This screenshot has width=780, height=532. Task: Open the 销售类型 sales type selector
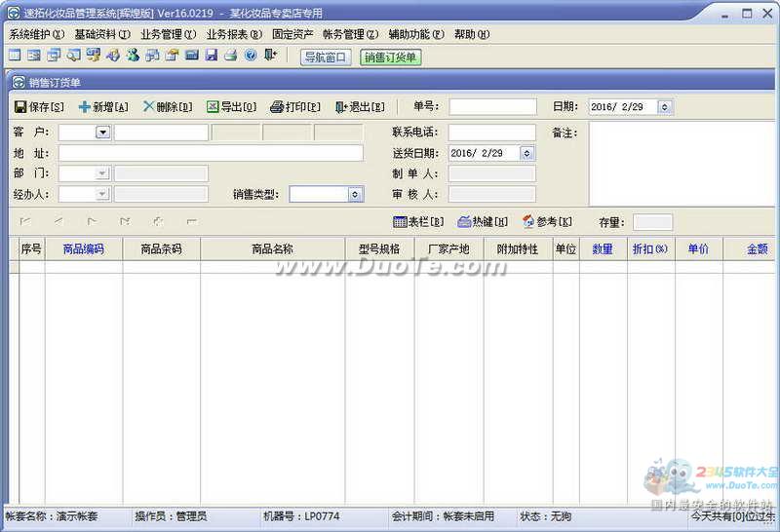point(355,194)
